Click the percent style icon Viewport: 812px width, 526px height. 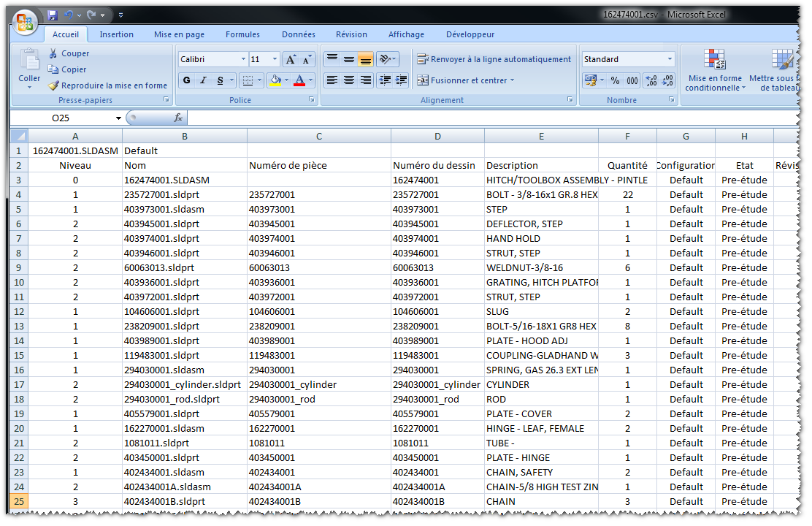coord(615,80)
